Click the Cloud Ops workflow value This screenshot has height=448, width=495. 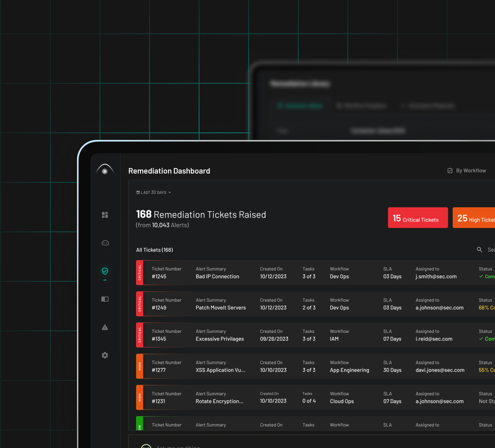[x=342, y=401]
